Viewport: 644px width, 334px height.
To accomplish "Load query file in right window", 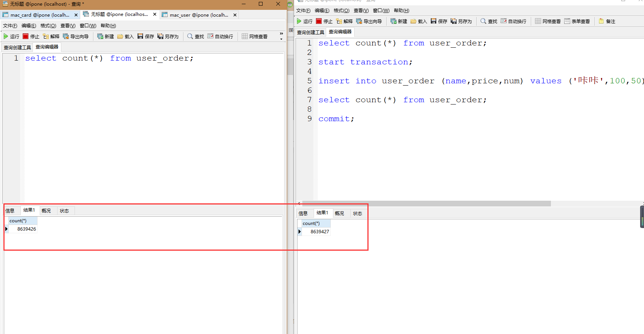I will (x=419, y=21).
